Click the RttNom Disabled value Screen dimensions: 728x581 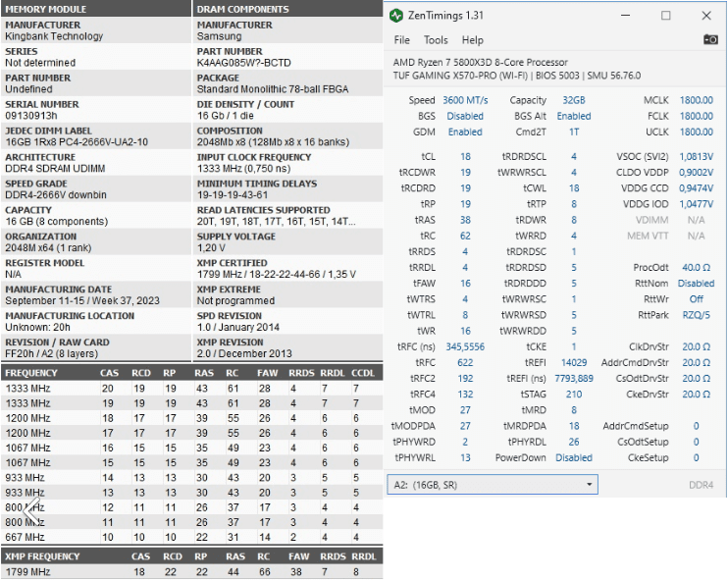[696, 284]
